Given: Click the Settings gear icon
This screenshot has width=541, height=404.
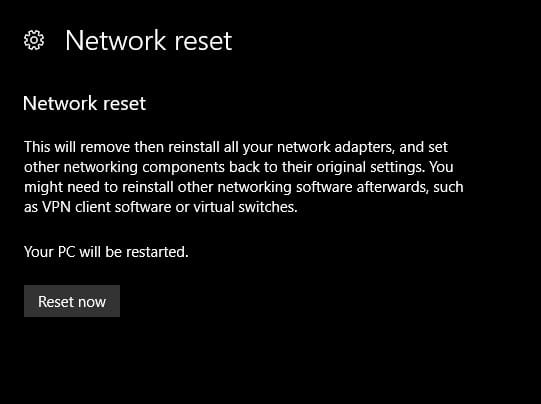Looking at the screenshot, I should [x=34, y=40].
